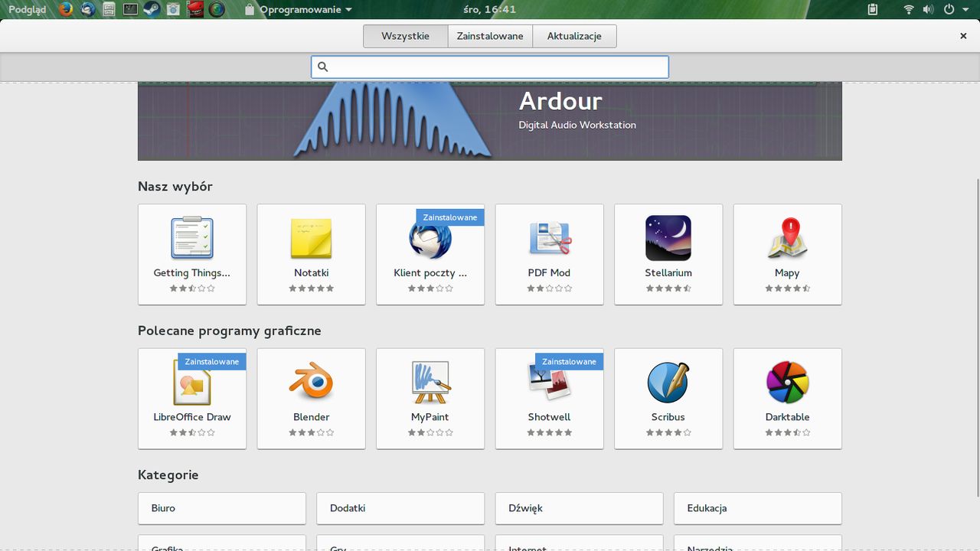This screenshot has width=980, height=551.
Task: Open the clock showing śro, 16:41
Action: (x=490, y=9)
